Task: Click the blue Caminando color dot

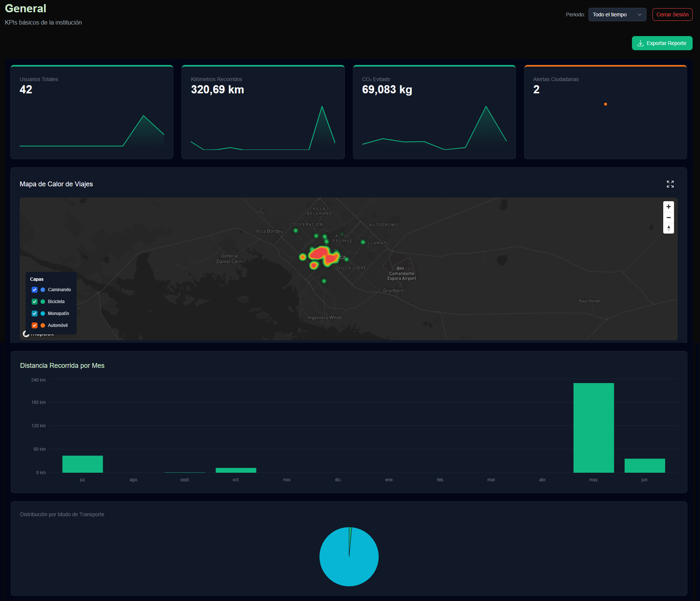Action: click(43, 290)
